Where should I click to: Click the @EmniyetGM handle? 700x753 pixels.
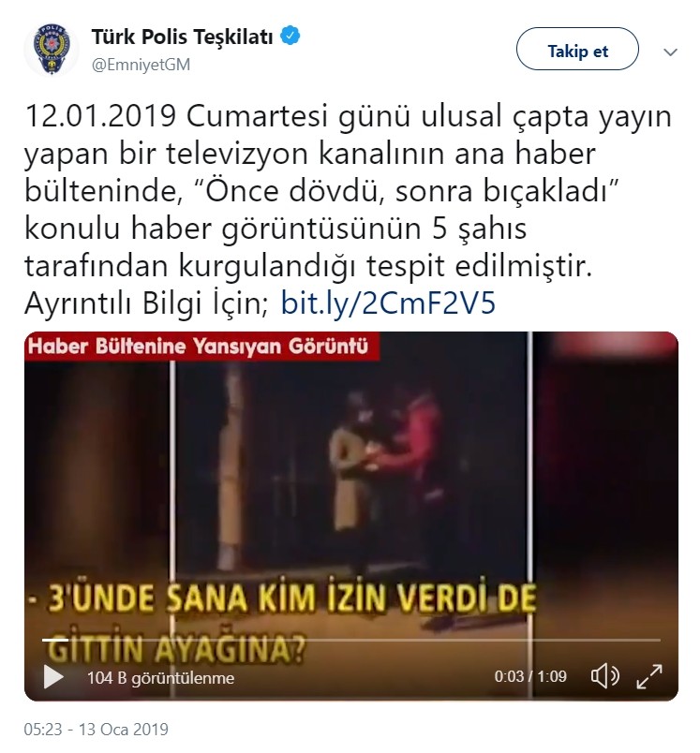[141, 65]
